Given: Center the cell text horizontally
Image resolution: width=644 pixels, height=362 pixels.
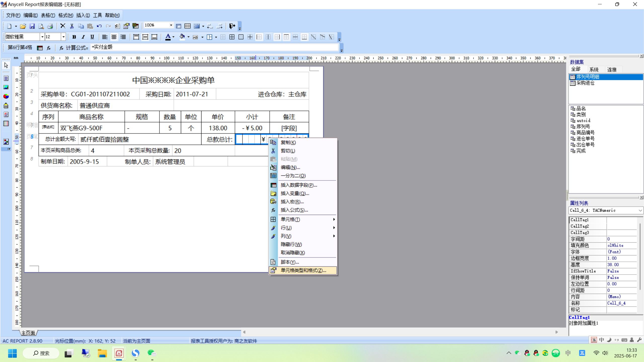Looking at the screenshot, I should pos(114,37).
